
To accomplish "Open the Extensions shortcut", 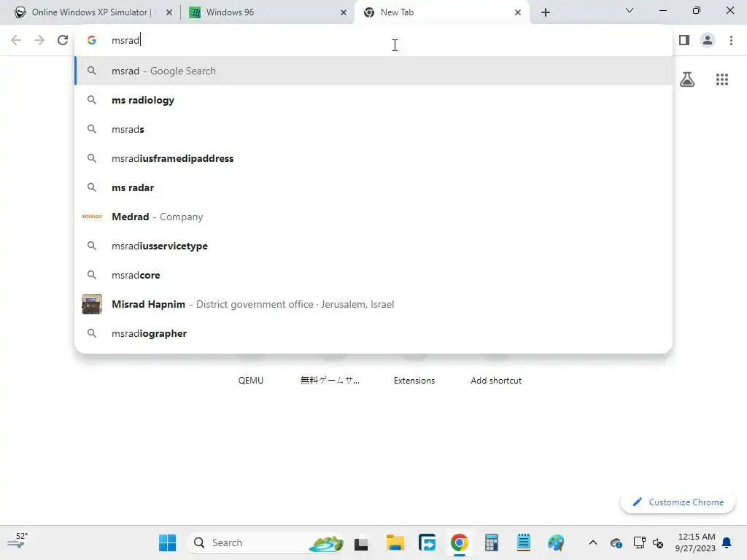I will [414, 381].
